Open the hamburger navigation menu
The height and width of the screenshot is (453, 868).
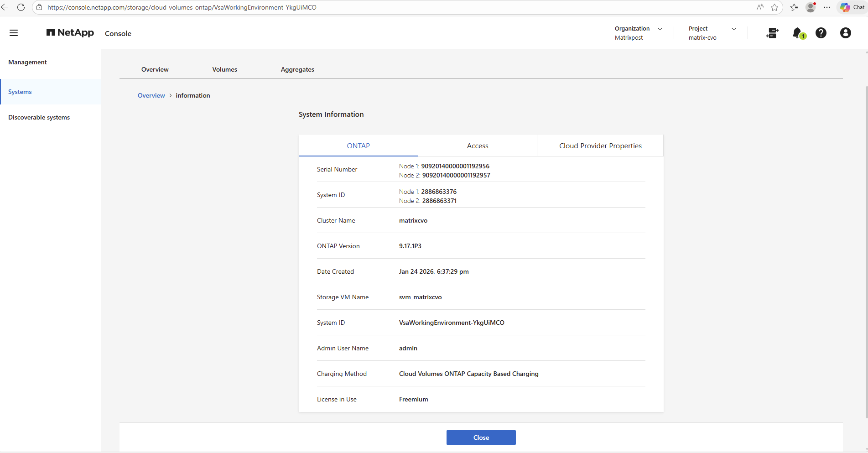pos(14,33)
